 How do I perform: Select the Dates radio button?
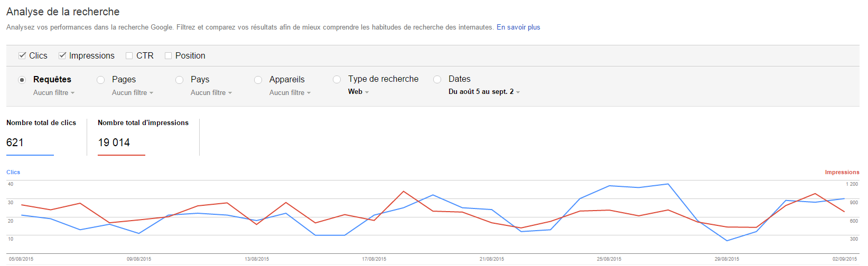(x=437, y=79)
